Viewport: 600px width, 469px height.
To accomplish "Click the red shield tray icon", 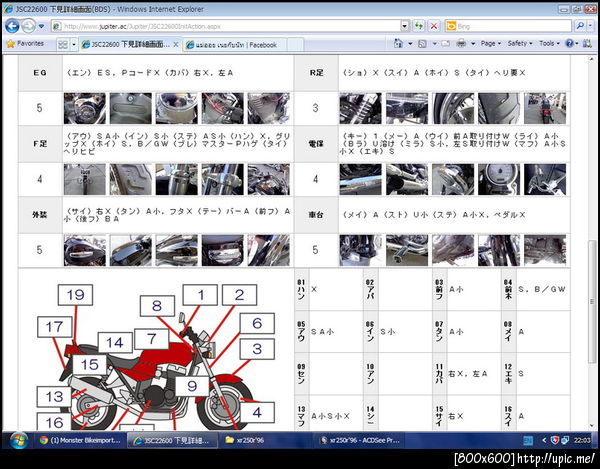I will click(x=555, y=440).
